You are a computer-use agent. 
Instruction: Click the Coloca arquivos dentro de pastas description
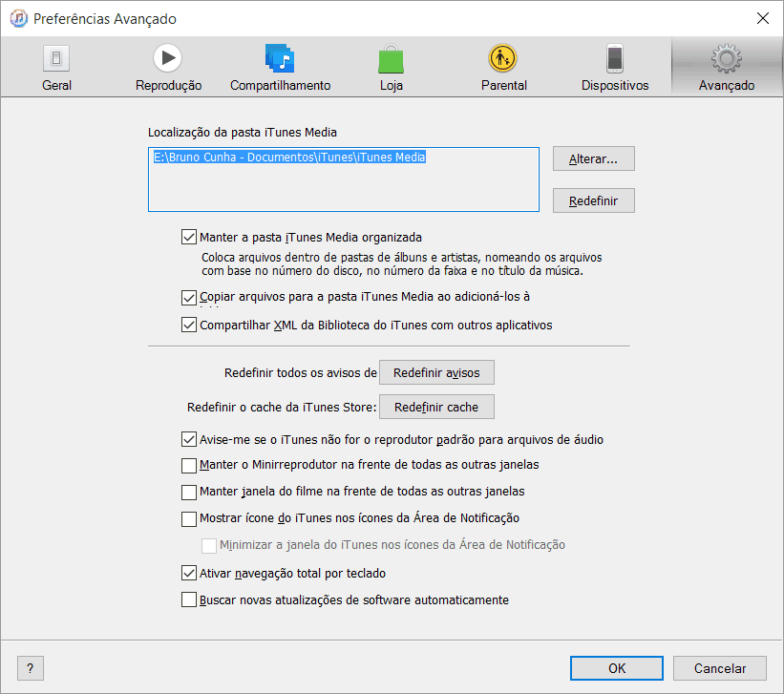[x=401, y=264]
